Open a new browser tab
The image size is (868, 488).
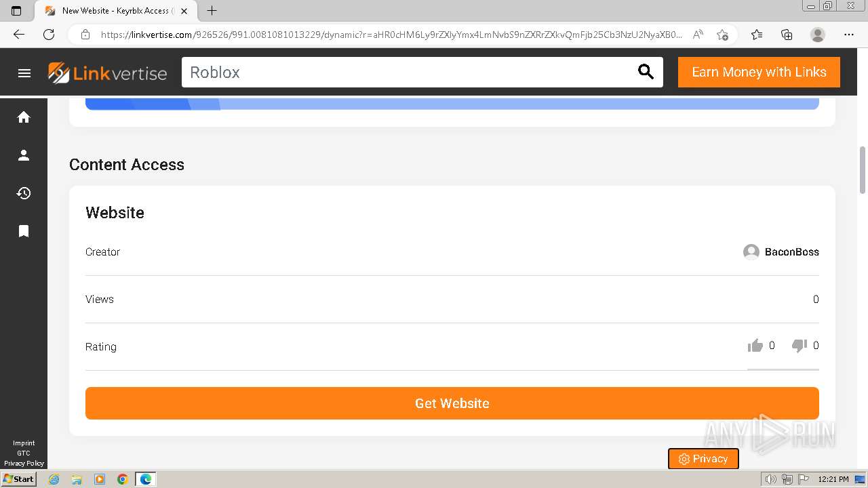212,11
